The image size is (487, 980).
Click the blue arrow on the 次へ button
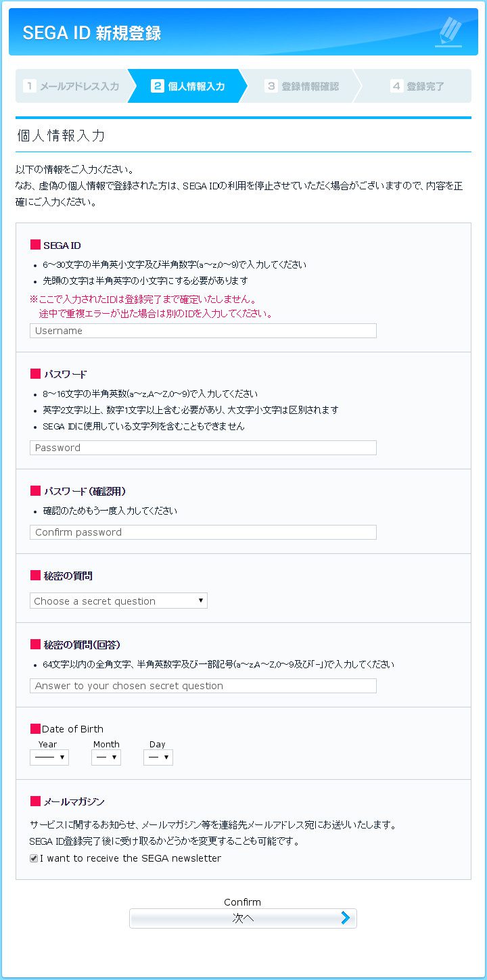(x=345, y=918)
